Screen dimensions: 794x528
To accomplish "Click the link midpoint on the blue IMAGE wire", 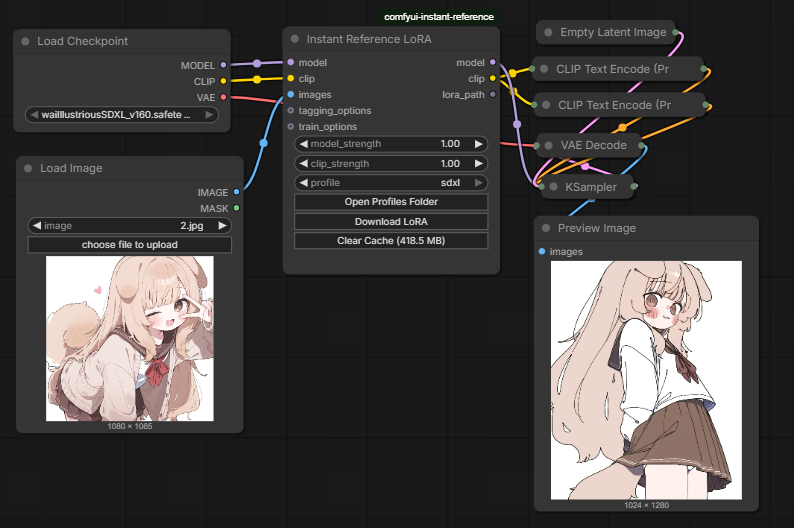I will pyautogui.click(x=263, y=143).
